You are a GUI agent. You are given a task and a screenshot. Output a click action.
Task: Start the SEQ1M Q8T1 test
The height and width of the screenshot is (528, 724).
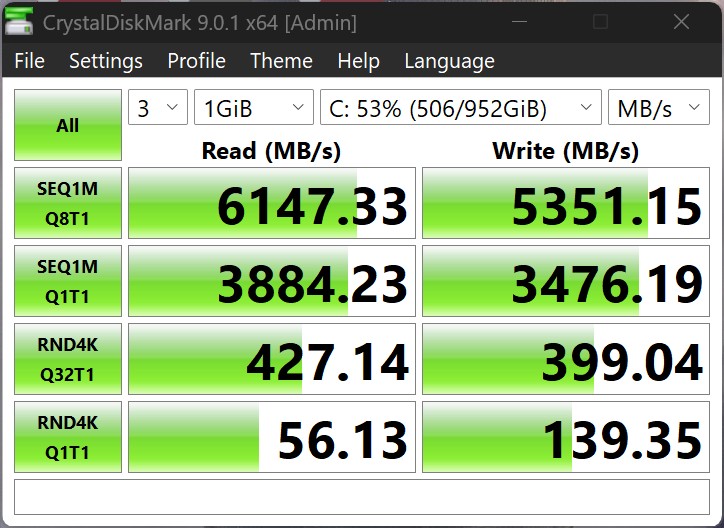(68, 203)
